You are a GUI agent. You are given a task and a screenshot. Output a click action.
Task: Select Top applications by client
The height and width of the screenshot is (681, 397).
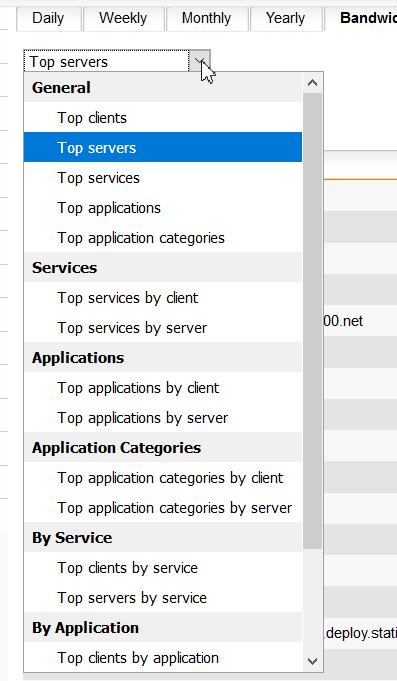point(163,387)
